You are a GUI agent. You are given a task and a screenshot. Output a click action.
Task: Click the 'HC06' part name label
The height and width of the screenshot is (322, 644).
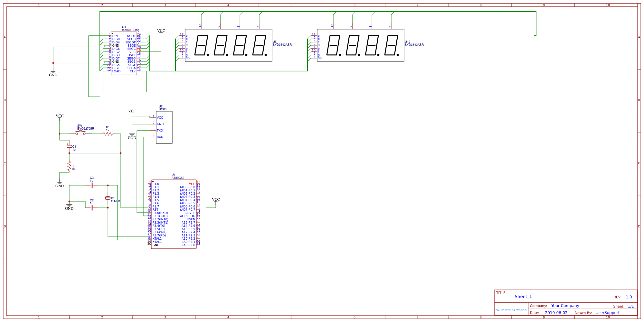[163, 109]
